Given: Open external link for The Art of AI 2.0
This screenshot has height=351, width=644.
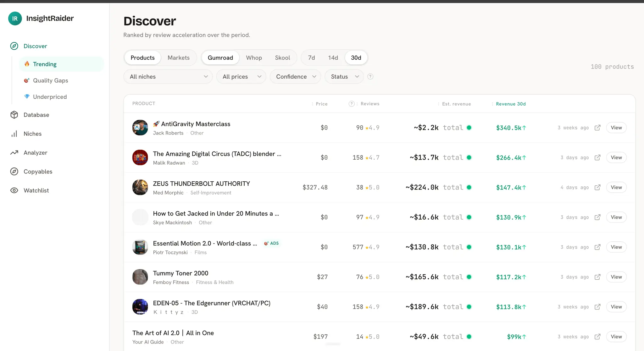Looking at the screenshot, I should coord(597,337).
